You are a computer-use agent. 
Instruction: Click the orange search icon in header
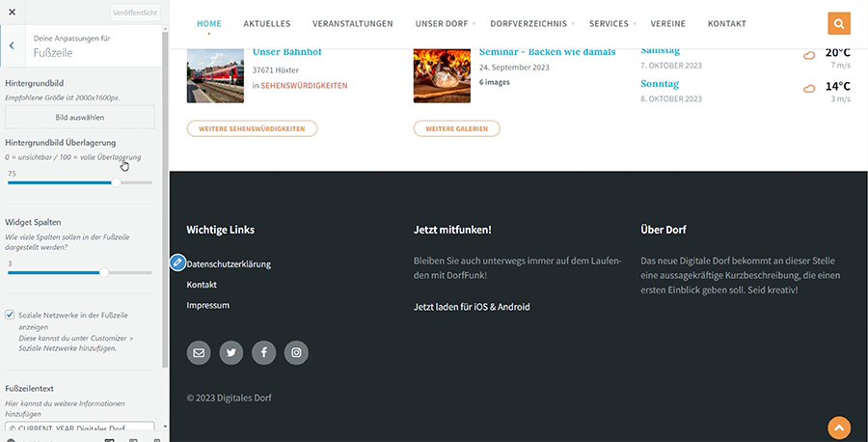(839, 23)
